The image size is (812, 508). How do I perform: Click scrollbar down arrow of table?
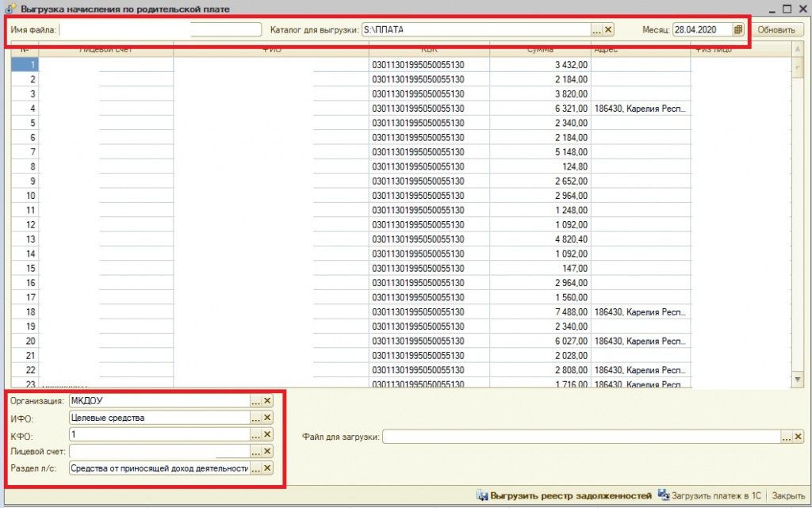(x=798, y=380)
